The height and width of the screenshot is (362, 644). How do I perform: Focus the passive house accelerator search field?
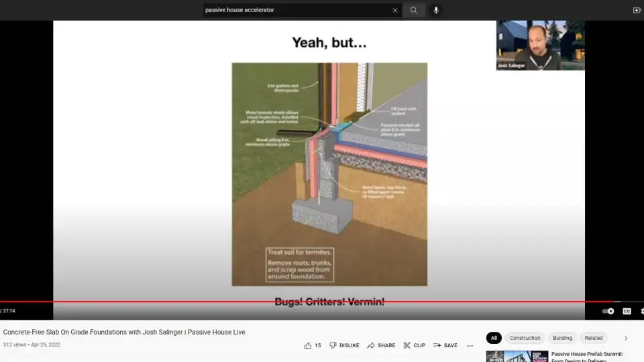295,10
